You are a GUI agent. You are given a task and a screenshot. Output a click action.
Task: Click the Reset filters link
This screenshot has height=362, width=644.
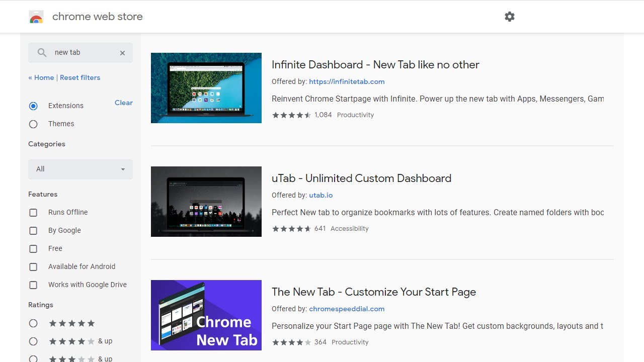(80, 77)
